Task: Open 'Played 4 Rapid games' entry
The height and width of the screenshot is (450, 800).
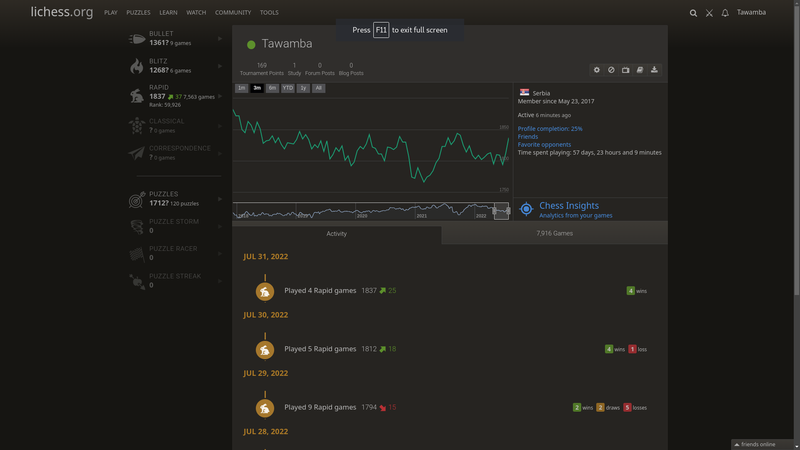Action: [x=320, y=291]
